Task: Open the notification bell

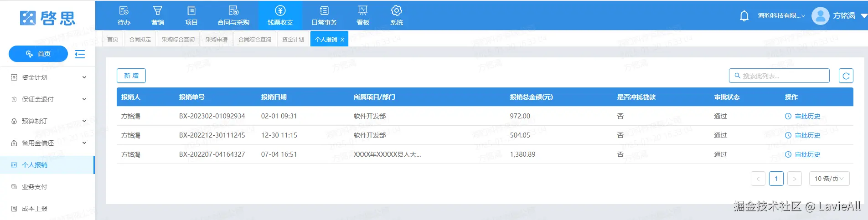Action: click(744, 16)
